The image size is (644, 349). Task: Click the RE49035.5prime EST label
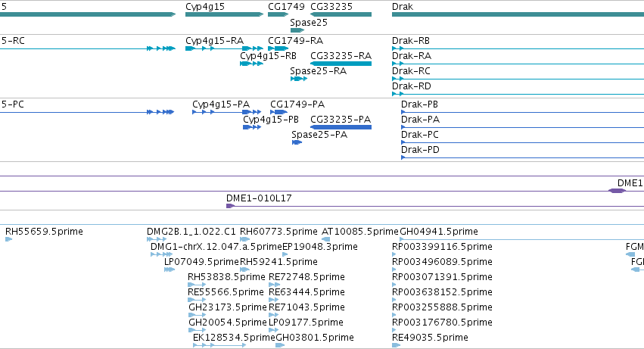[430, 338]
